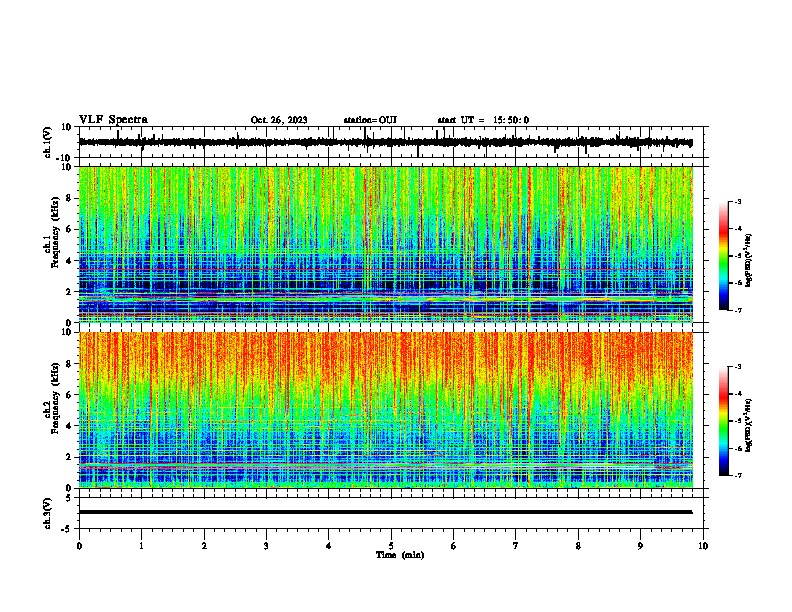The height and width of the screenshot is (612, 792).
Task: Click time-axis tick label '1'
Action: pos(141,546)
